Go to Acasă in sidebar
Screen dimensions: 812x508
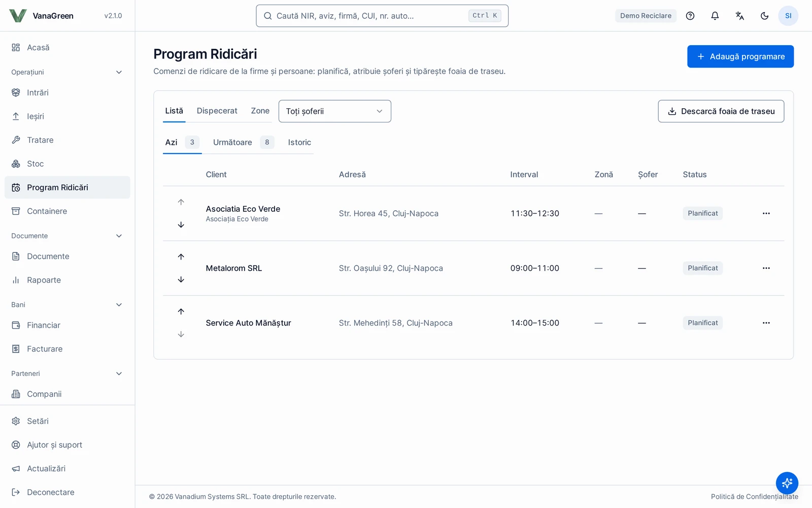tap(67, 47)
